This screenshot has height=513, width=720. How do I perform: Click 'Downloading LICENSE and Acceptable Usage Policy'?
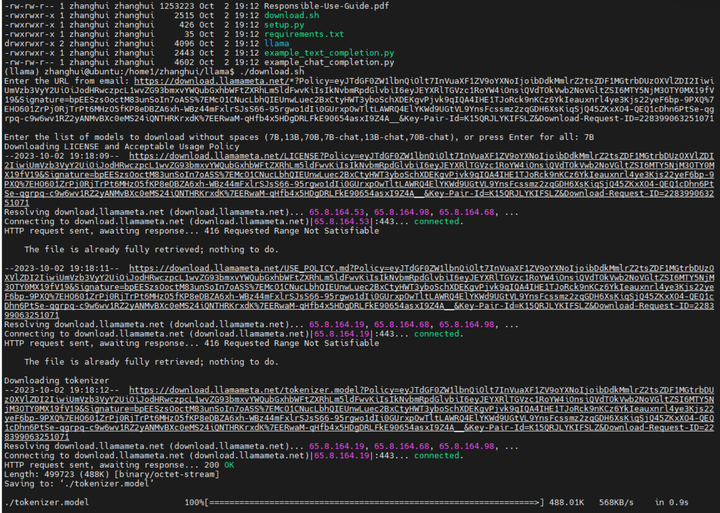[x=122, y=147]
